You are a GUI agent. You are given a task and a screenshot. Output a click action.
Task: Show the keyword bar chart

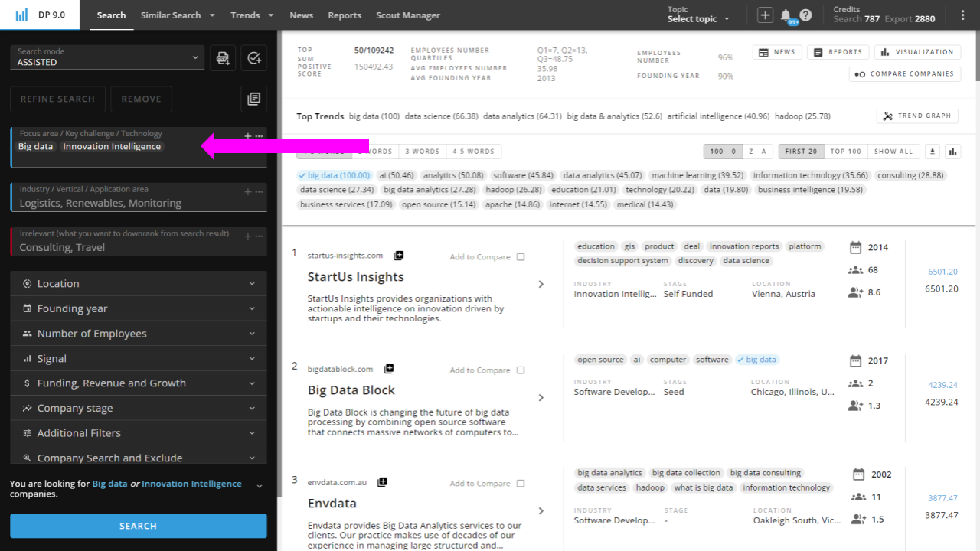[953, 152]
